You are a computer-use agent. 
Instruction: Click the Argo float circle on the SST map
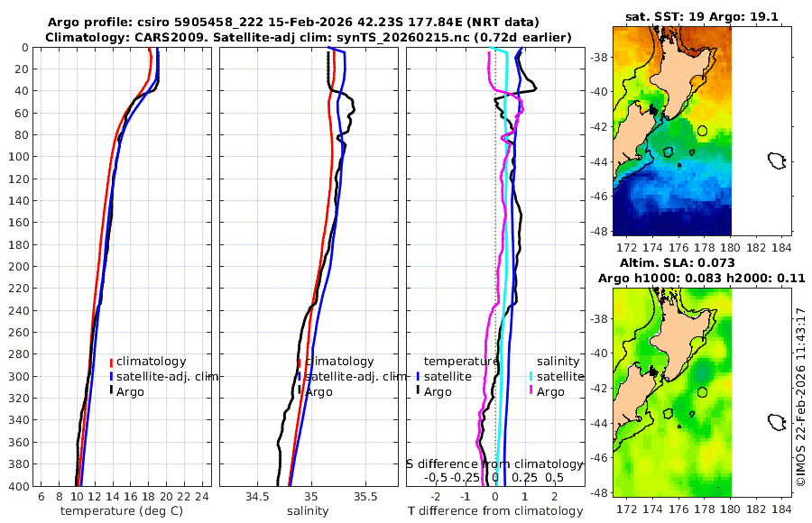tap(702, 131)
